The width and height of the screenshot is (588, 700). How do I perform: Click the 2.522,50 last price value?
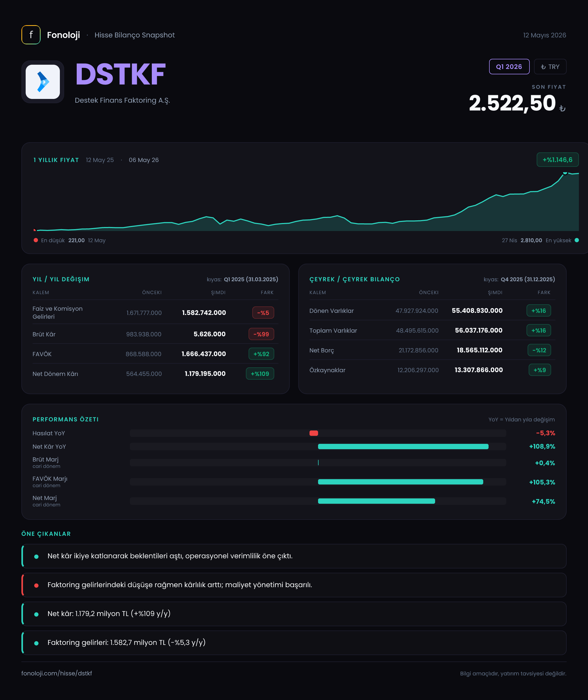click(x=512, y=103)
